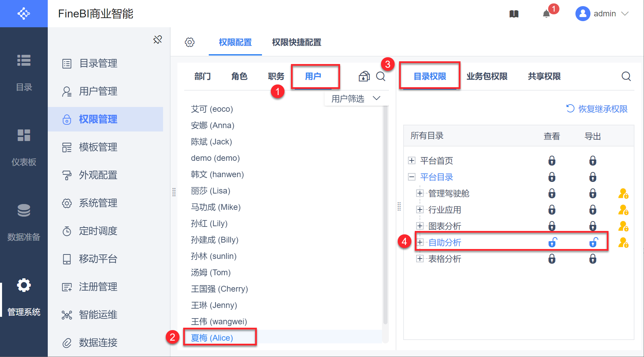Open the 用户筛选 dropdown
Screen dimensions: 644x357
coord(355,99)
